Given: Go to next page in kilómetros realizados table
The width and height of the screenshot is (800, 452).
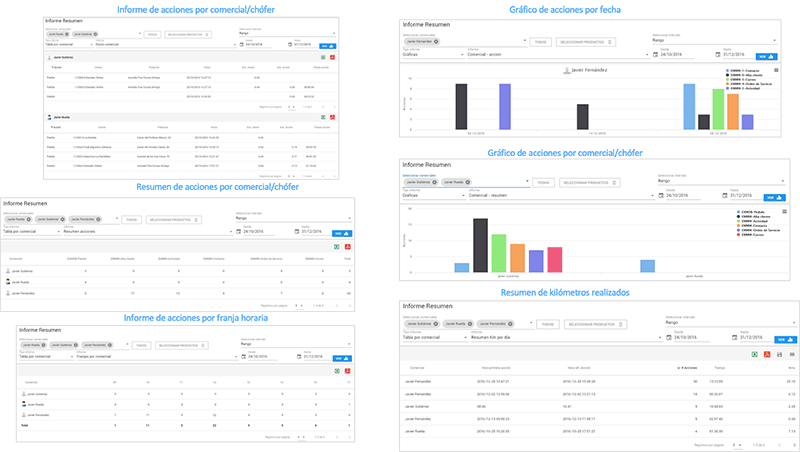Looking at the screenshot, I should [x=793, y=445].
